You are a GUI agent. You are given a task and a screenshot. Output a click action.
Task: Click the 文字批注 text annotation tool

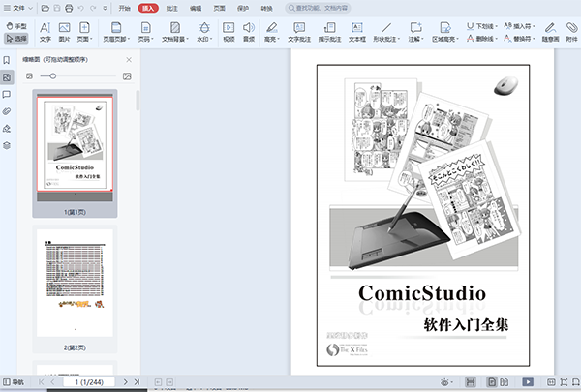coord(300,31)
